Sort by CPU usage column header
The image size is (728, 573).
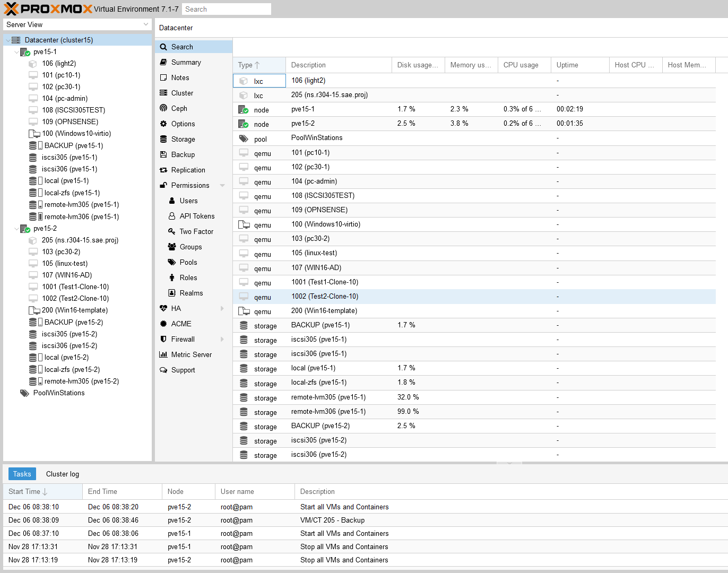524,65
